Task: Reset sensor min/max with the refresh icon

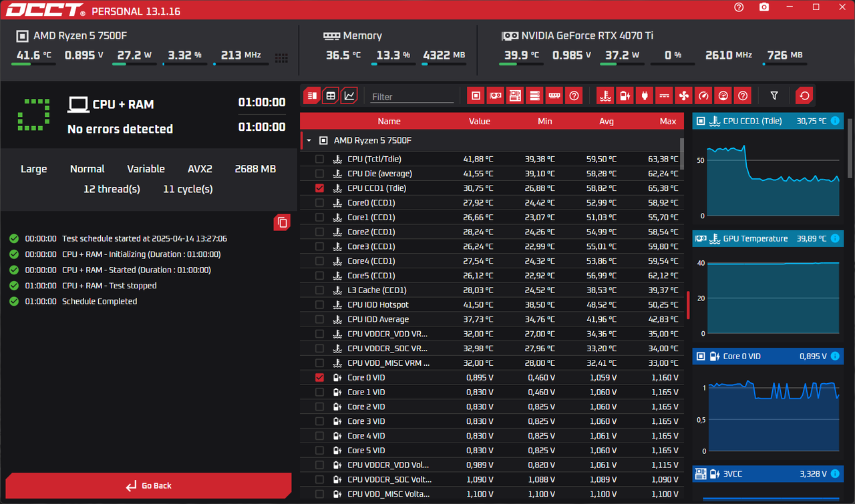Action: pos(804,95)
